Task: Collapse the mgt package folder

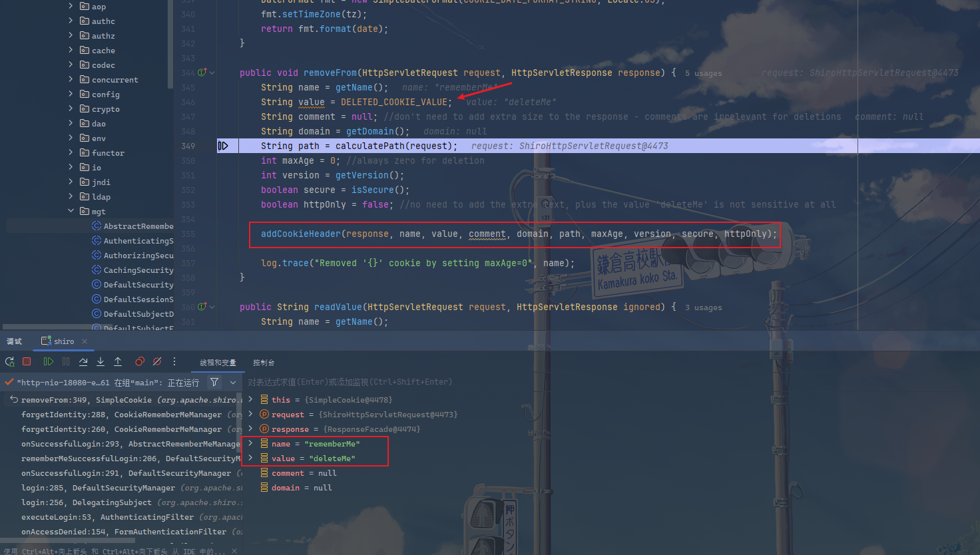Action: tap(71, 211)
